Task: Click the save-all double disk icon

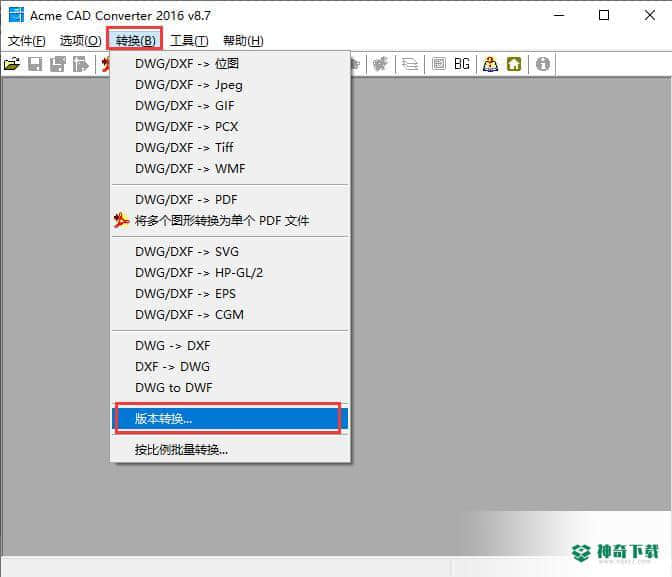Action: pos(58,64)
